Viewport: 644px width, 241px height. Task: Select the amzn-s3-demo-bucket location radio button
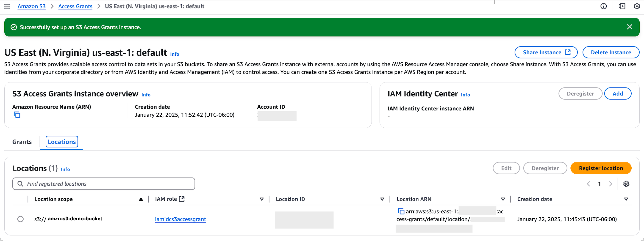tap(20, 219)
